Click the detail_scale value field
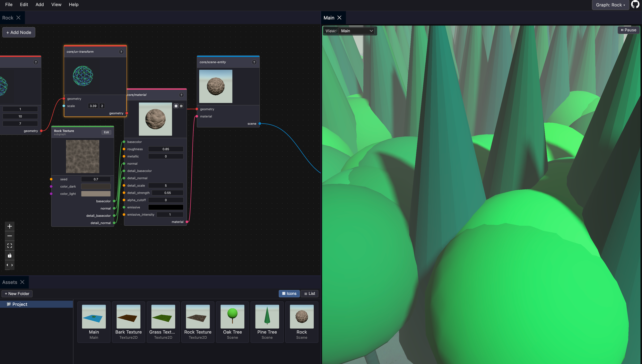 pyautogui.click(x=166, y=186)
